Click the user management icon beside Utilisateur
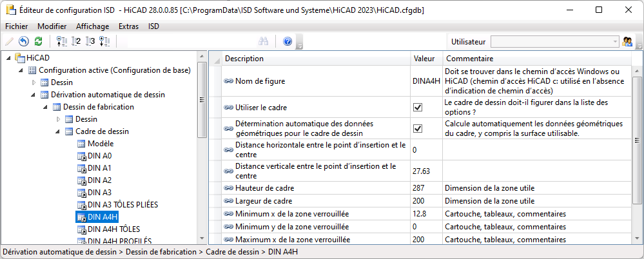The width and height of the screenshot is (644, 259). [627, 41]
